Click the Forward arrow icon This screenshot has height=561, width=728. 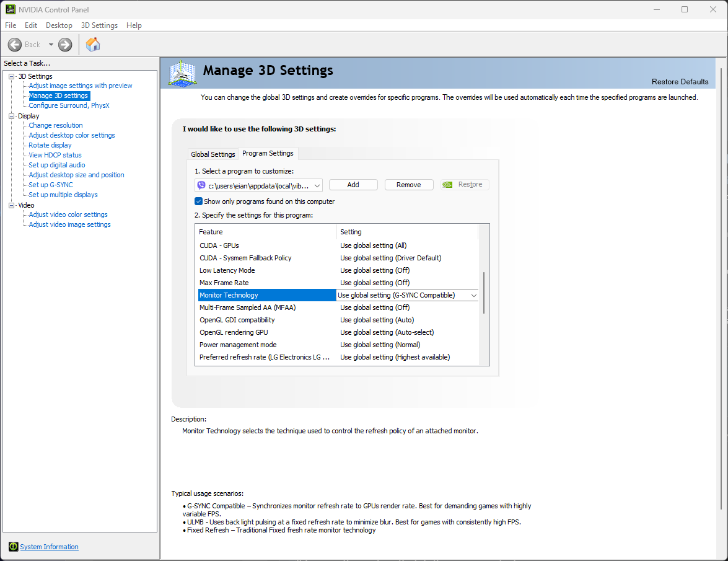[65, 45]
